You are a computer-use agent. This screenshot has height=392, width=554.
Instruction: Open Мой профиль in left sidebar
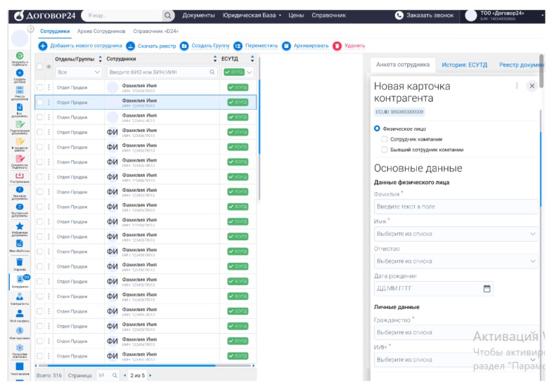(x=20, y=313)
